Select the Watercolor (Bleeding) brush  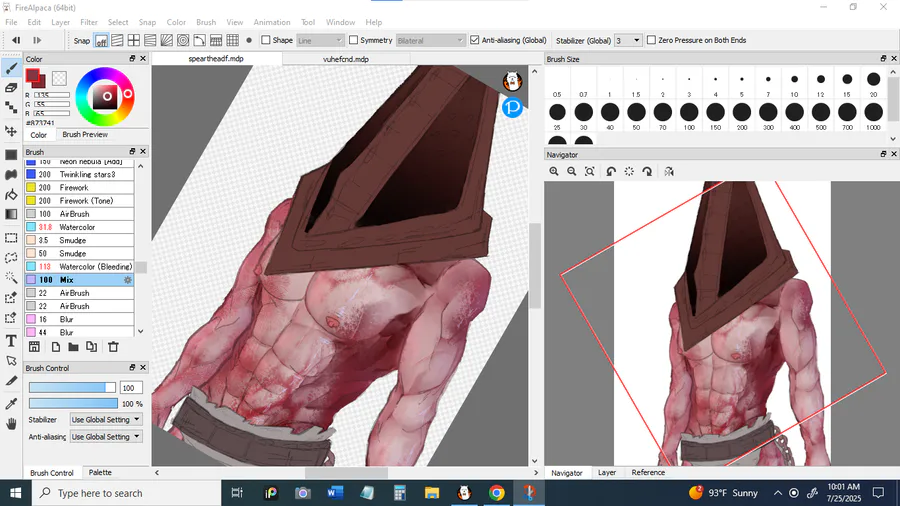click(x=79, y=267)
